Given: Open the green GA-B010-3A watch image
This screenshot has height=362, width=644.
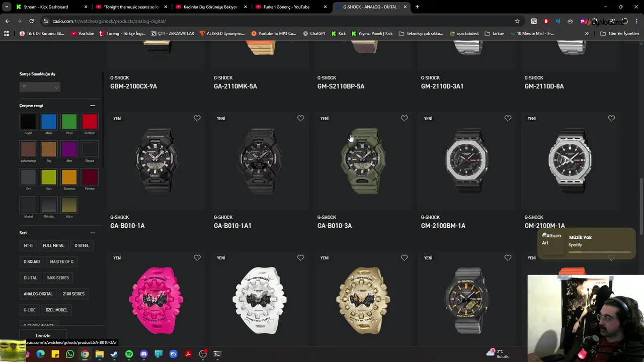Looking at the screenshot, I should tap(363, 161).
